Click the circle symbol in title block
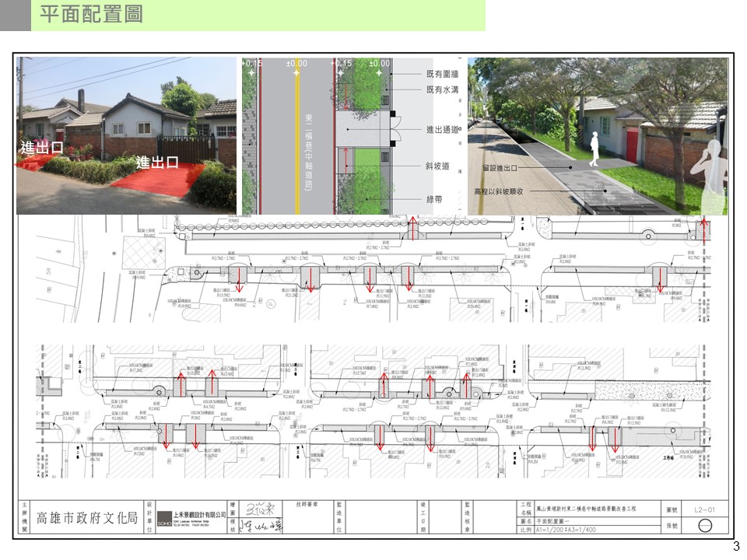This screenshot has height=560, width=747. (703, 525)
